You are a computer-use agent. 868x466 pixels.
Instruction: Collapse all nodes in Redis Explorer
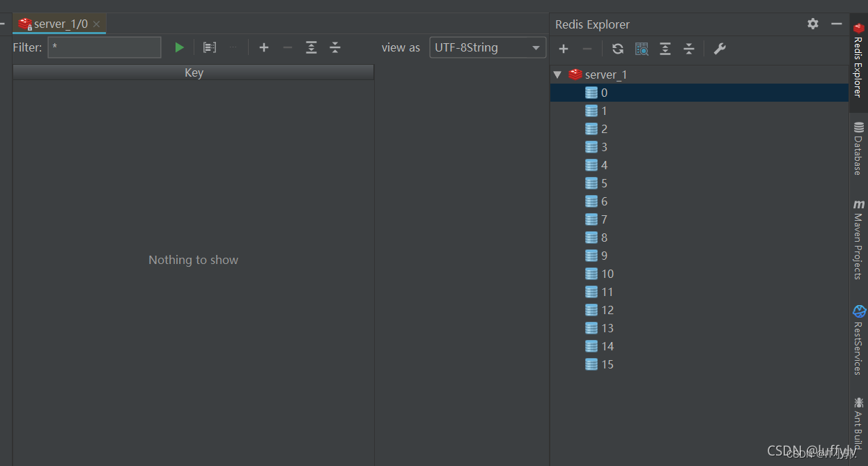click(x=689, y=49)
